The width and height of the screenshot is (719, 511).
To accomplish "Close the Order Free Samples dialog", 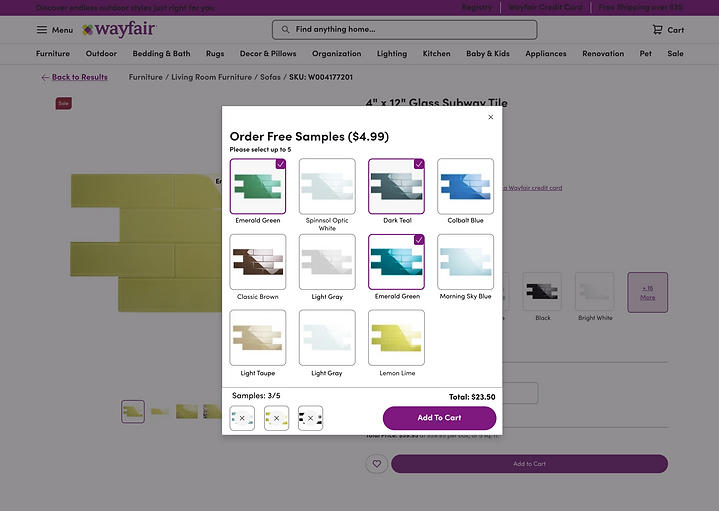I will (491, 117).
